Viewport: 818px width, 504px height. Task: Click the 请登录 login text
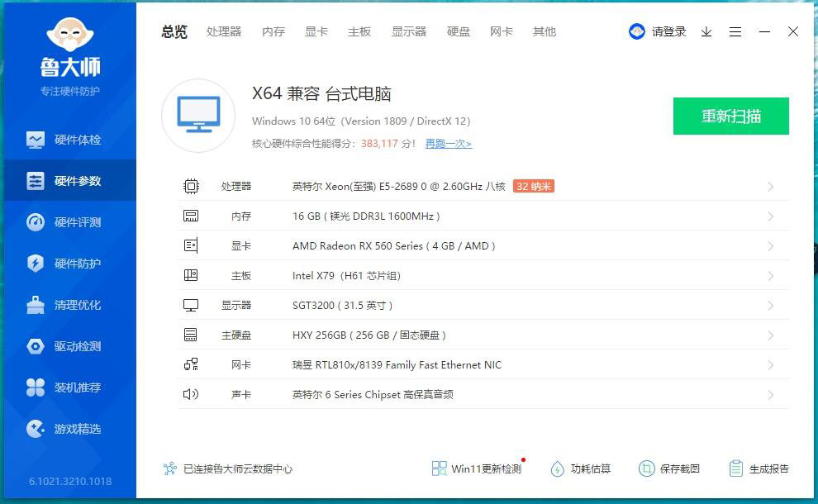point(668,32)
